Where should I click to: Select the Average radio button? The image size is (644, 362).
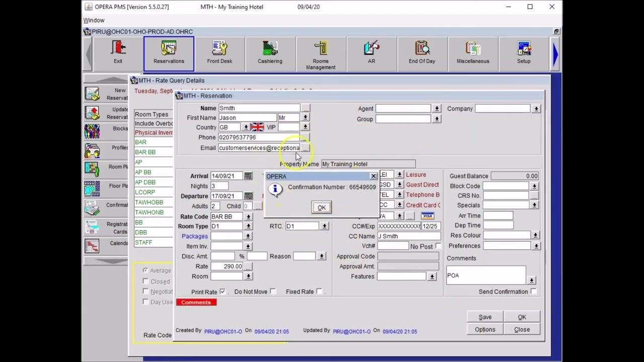[x=145, y=270]
